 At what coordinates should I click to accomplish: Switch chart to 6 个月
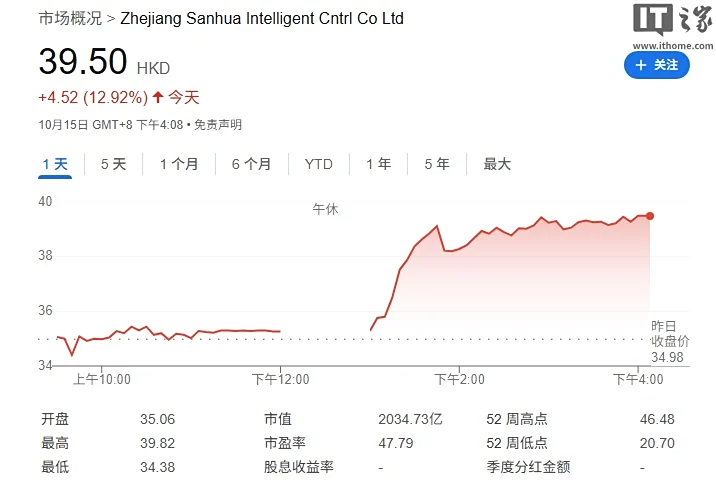click(x=251, y=164)
